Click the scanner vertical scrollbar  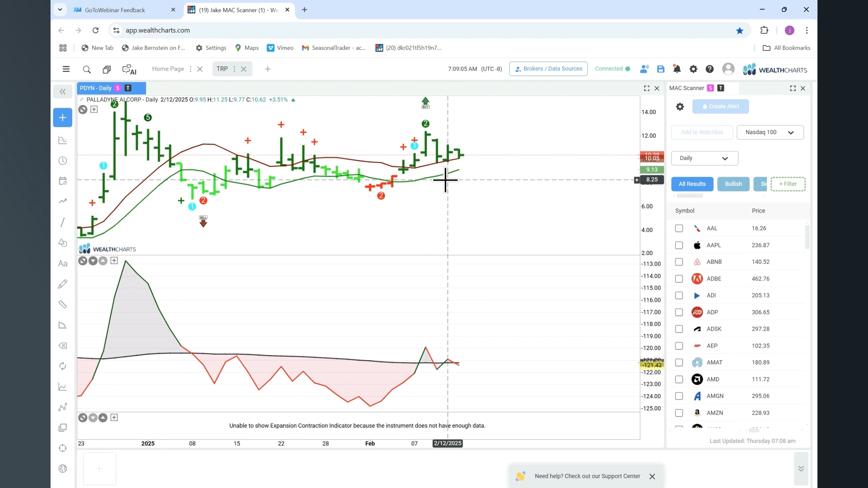click(x=807, y=237)
